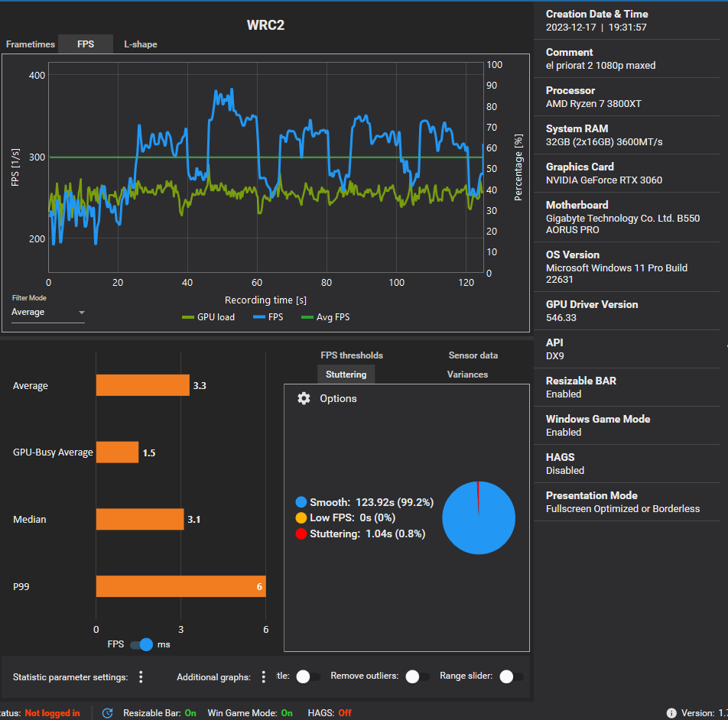Switch to the Frametimes tab

(x=30, y=44)
